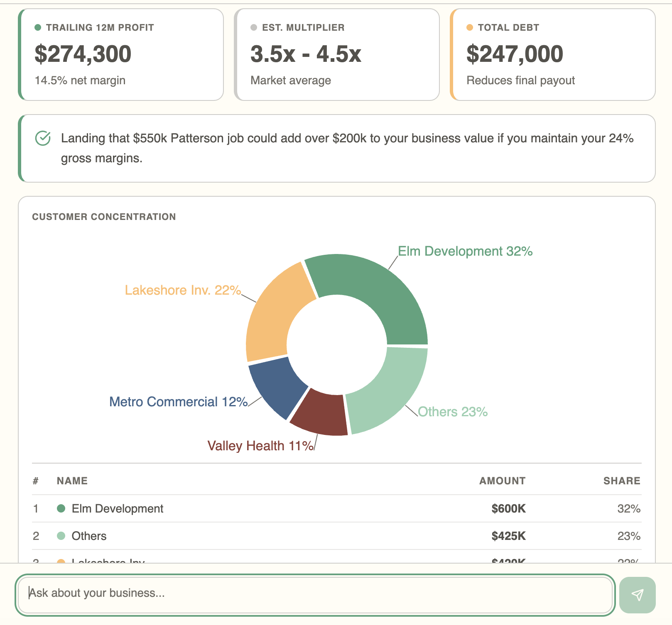
Task: Click the gray dot on Est. Multiplier card
Action: tap(254, 27)
